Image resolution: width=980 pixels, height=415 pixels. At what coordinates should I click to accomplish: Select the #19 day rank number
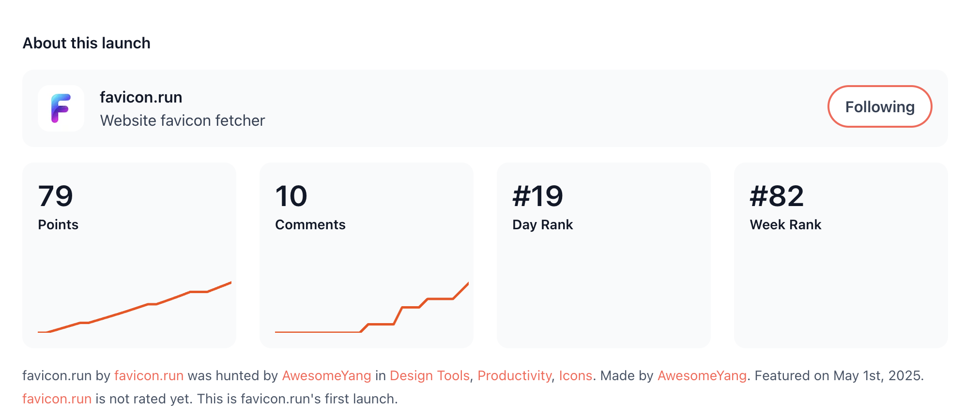coord(537,196)
